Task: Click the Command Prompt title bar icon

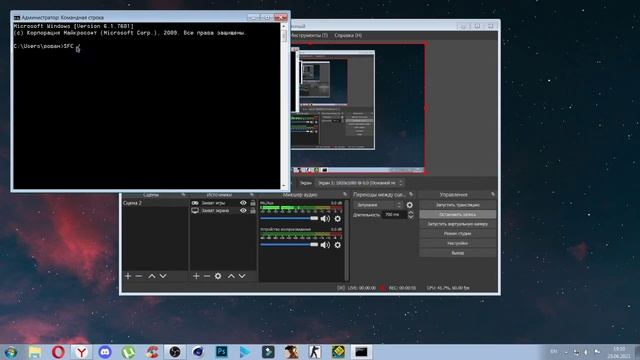Action: click(x=17, y=18)
